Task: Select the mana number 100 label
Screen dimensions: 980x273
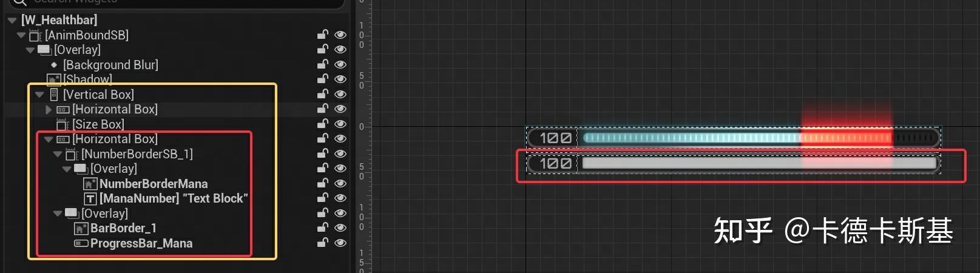Action: pos(556,163)
